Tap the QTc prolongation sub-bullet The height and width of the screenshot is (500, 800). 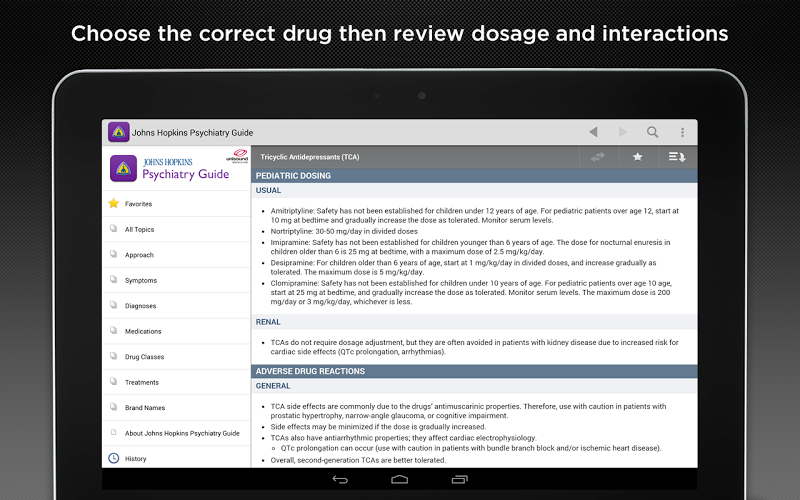[471, 448]
